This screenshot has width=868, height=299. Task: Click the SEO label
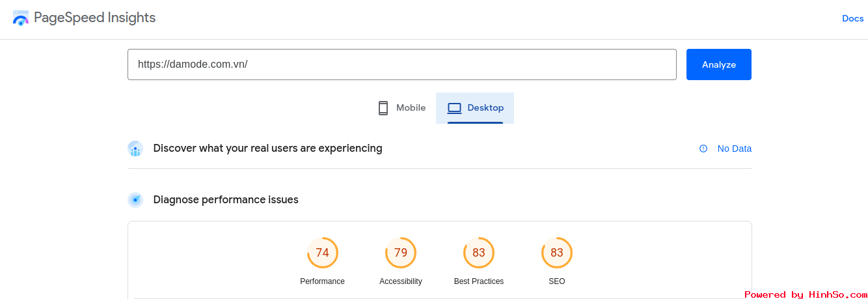(557, 281)
